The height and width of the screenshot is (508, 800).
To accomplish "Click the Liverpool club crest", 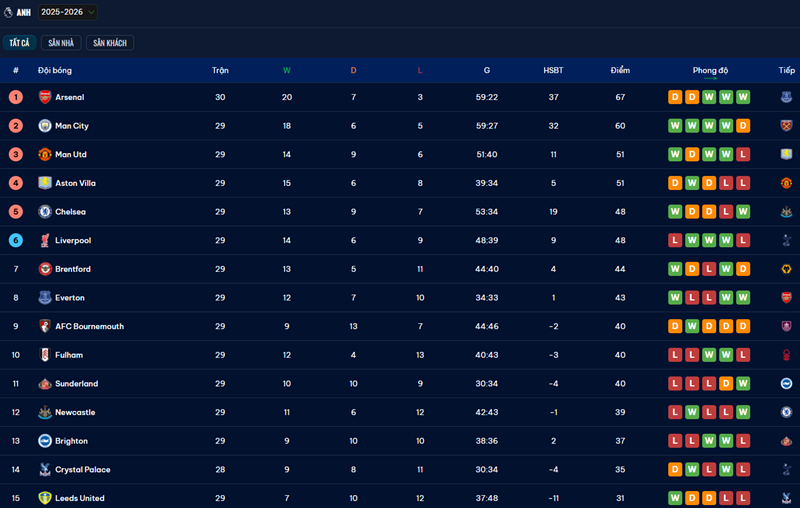I will 44,241.
